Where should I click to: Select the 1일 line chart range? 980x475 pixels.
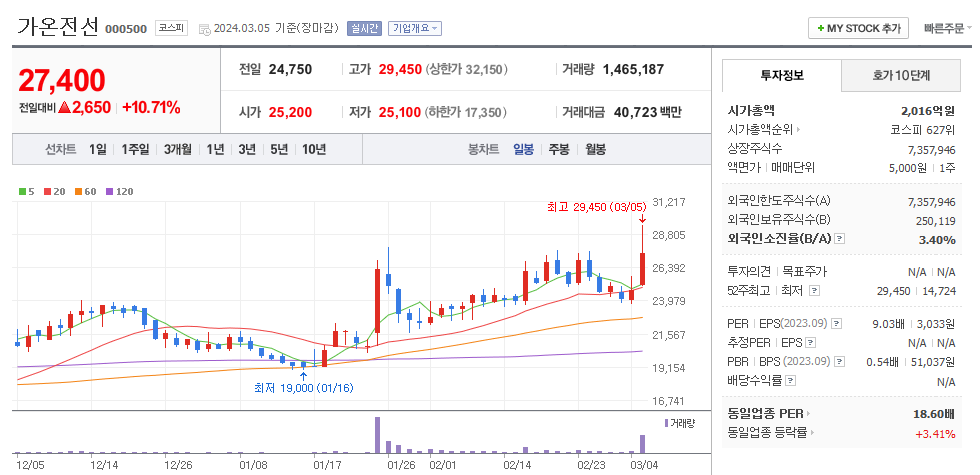tap(98, 149)
